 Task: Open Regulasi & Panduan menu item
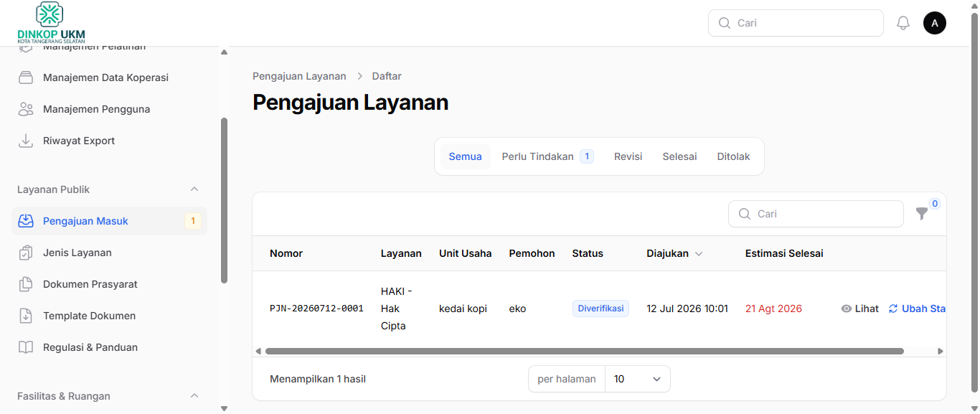pyautogui.click(x=109, y=347)
